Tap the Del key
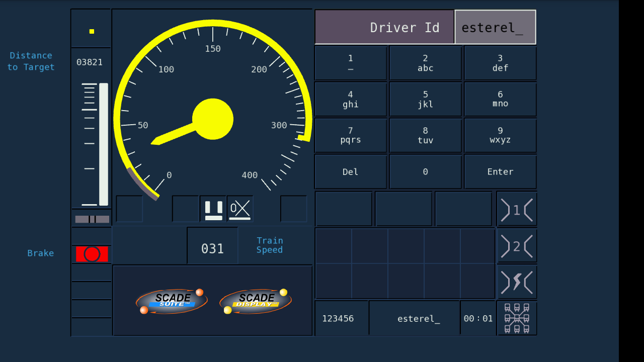 click(x=351, y=171)
